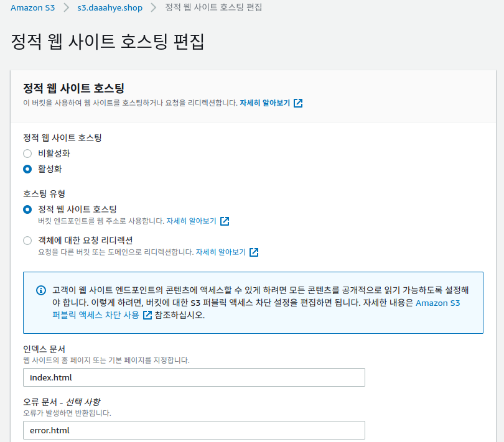The width and height of the screenshot is (504, 442).
Task: Click 자세히 알아보기 link in the panel header
Action: click(x=265, y=103)
